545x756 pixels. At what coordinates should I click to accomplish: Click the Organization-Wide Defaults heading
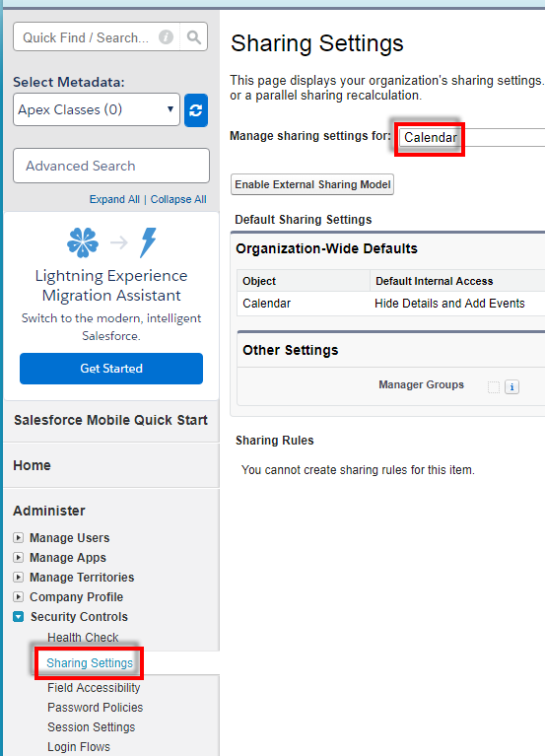coord(327,248)
